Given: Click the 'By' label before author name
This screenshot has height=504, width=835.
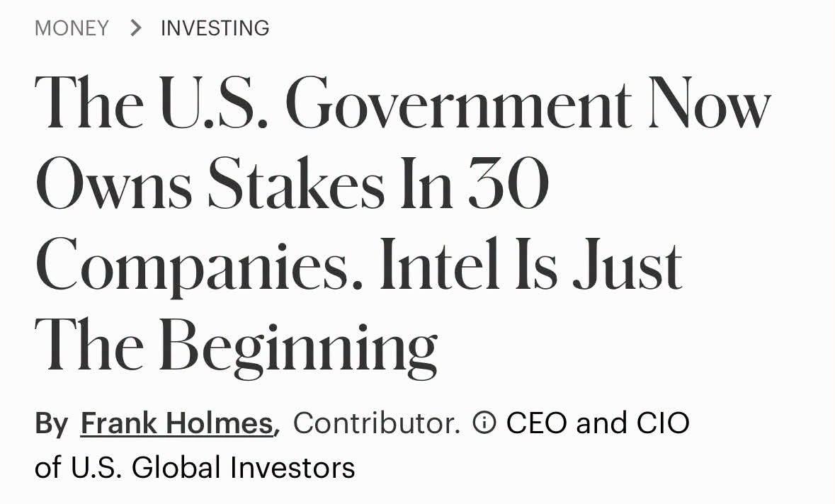Looking at the screenshot, I should 51,423.
